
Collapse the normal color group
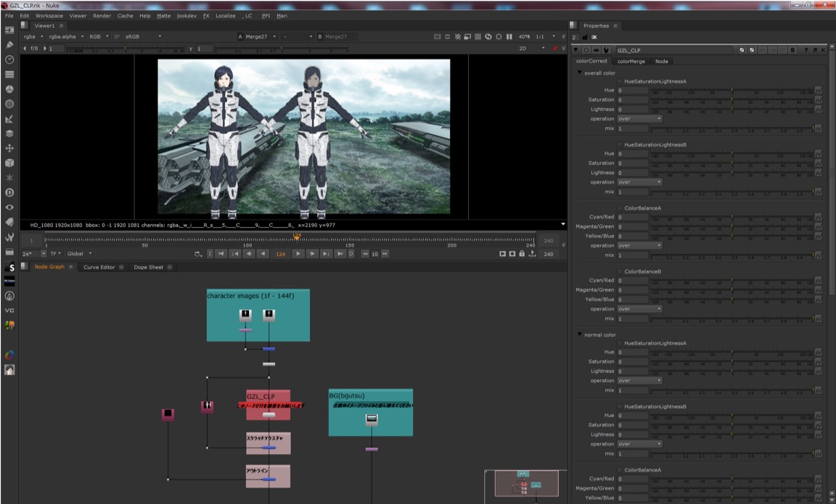click(x=580, y=334)
